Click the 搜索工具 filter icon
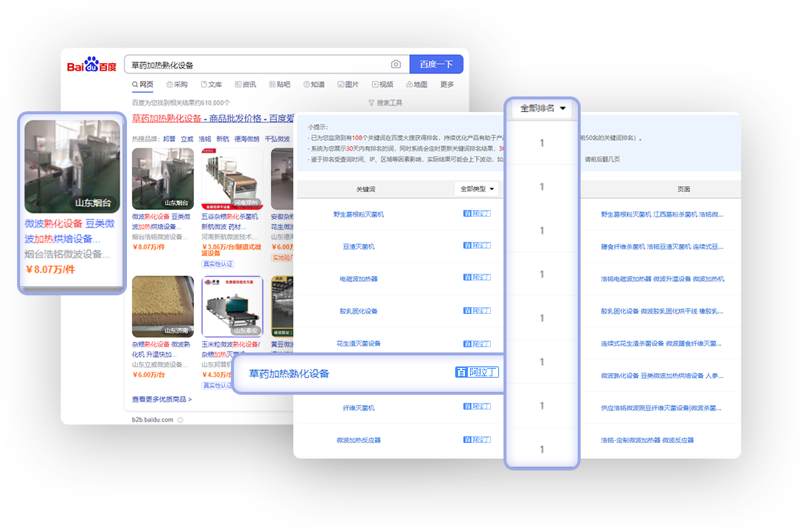This screenshot has height=532, width=802. [371, 102]
